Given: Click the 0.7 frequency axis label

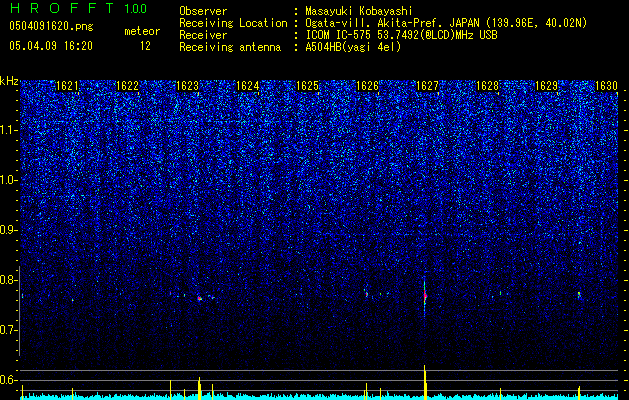Looking at the screenshot, I should pyautogui.click(x=9, y=330).
